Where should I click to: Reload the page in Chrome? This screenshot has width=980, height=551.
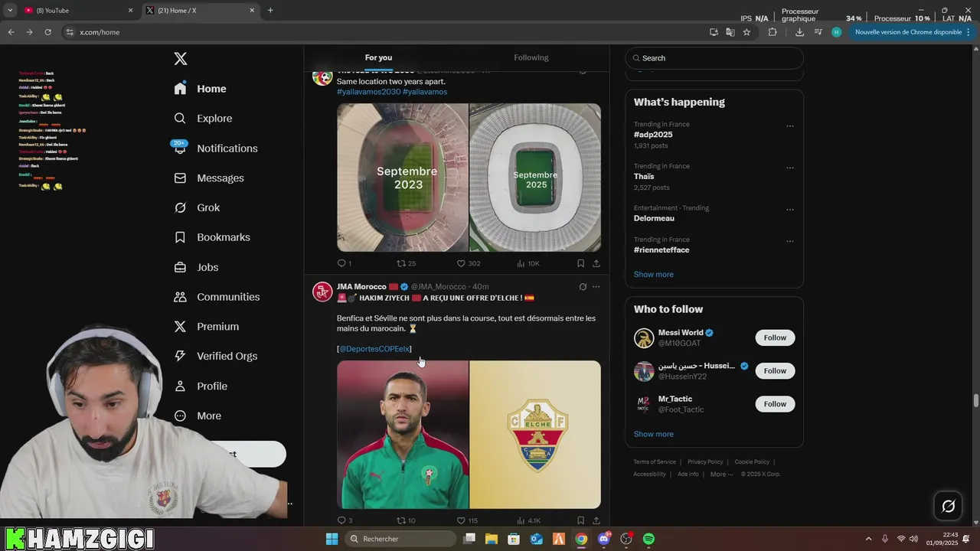(47, 32)
